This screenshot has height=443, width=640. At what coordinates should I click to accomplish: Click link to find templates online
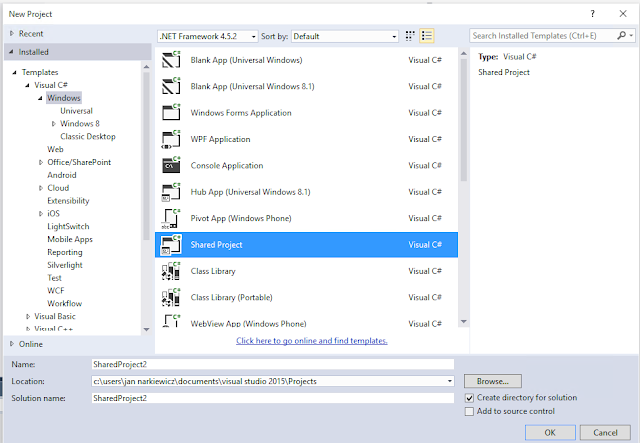tap(311, 341)
